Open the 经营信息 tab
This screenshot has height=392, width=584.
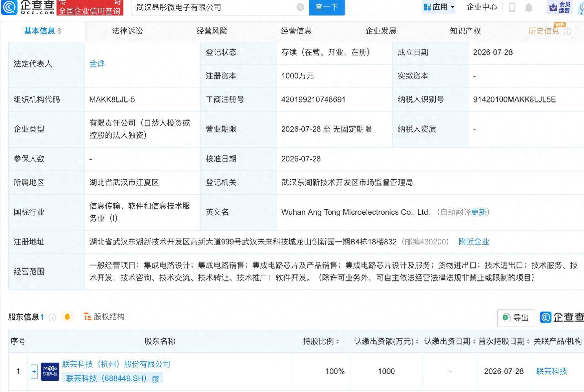pos(296,31)
